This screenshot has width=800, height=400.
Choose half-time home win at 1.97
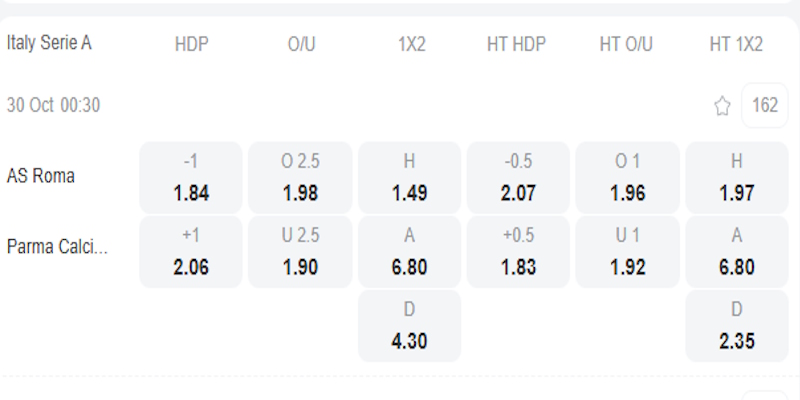[x=737, y=177]
